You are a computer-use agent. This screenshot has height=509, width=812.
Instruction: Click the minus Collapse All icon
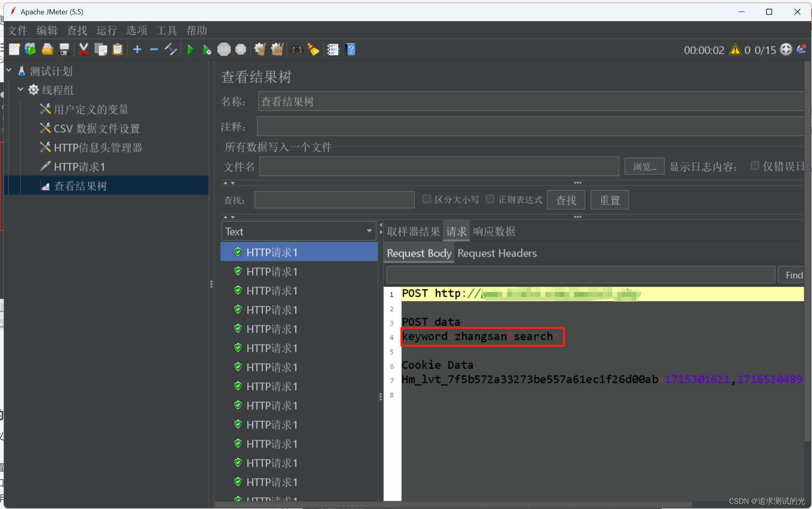pyautogui.click(x=154, y=49)
